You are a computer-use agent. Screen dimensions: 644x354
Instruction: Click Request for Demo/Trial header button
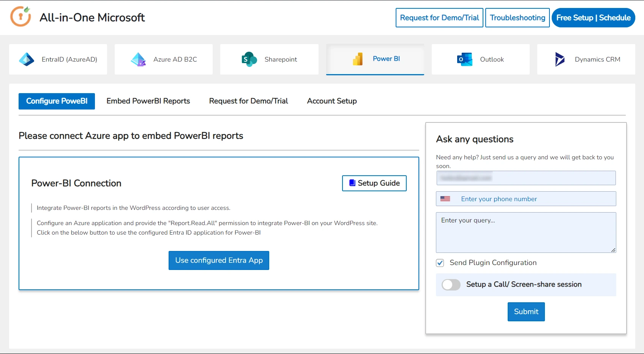(439, 18)
